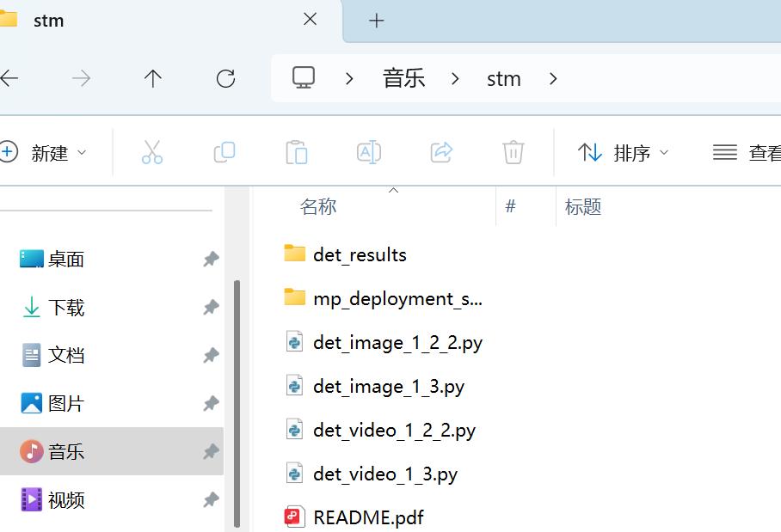Go up one folder level
This screenshot has width=781, height=532.
153,79
